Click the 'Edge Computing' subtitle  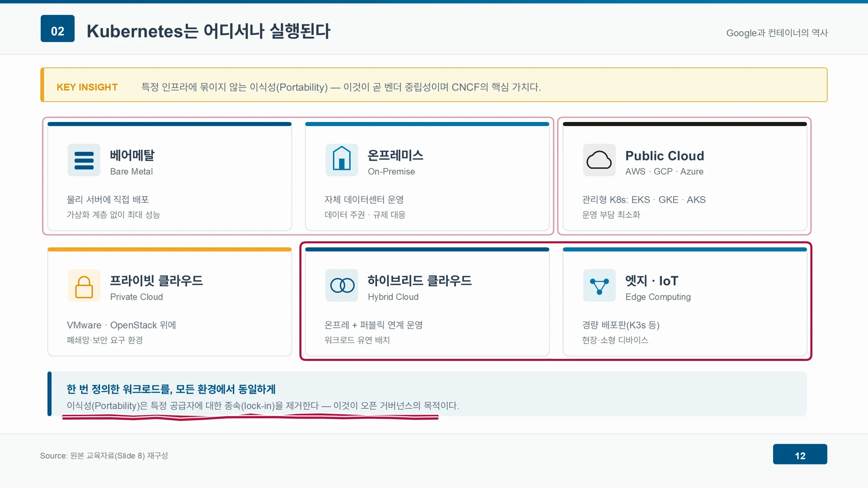[x=658, y=297]
